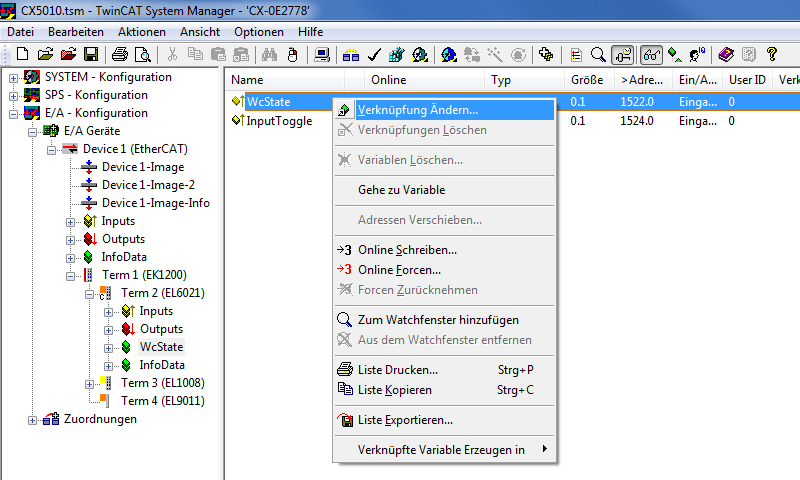Image resolution: width=800 pixels, height=480 pixels.
Task: Expand the WcState tree node
Action: pos(108,348)
